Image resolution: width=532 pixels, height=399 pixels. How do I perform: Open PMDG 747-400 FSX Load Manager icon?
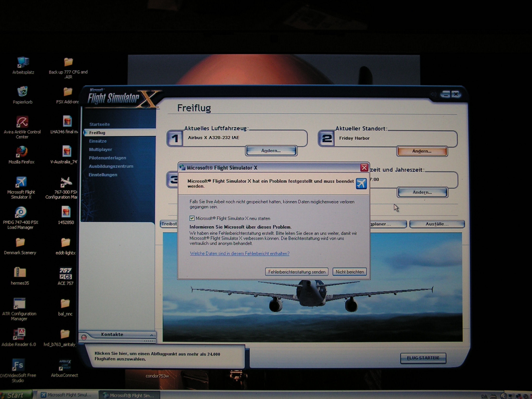point(21,212)
